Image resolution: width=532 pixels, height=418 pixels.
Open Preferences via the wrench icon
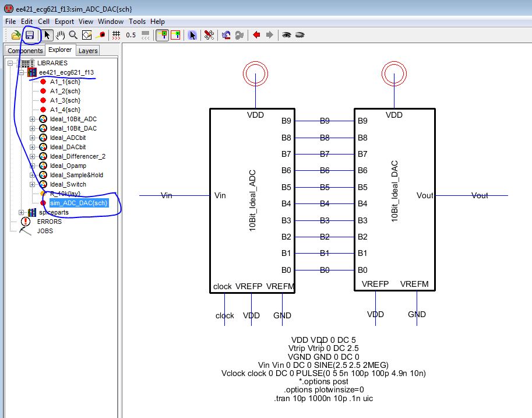pyautogui.click(x=208, y=35)
